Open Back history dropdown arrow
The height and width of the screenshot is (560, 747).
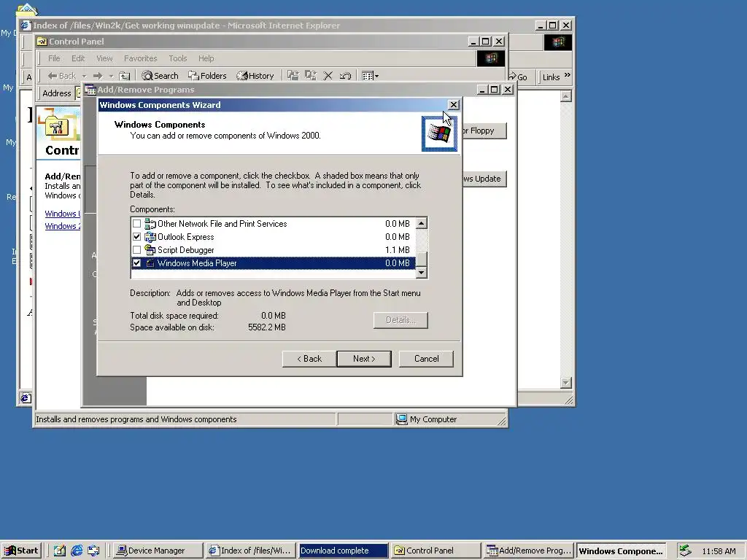pos(84,76)
